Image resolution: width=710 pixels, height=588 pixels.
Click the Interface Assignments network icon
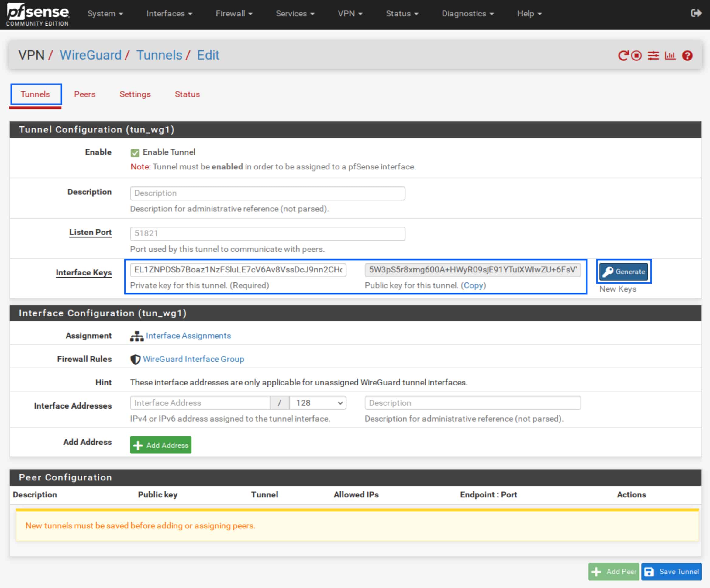(137, 336)
